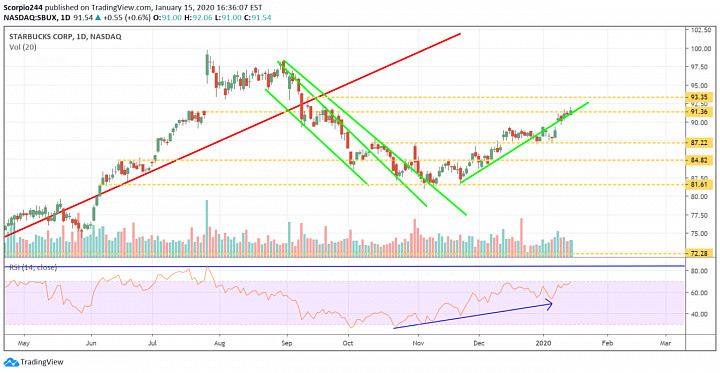Click the Mar label on time axis

click(x=665, y=343)
